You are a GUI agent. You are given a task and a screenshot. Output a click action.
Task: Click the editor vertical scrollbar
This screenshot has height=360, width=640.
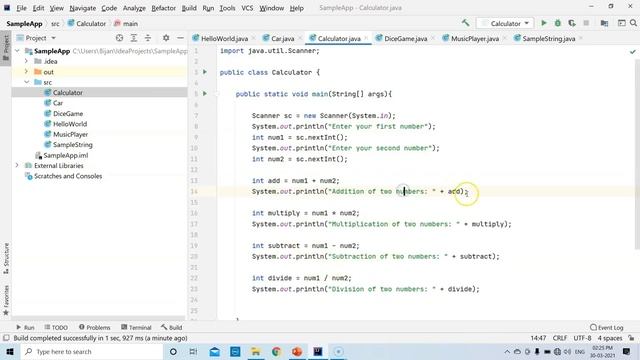[637, 153]
